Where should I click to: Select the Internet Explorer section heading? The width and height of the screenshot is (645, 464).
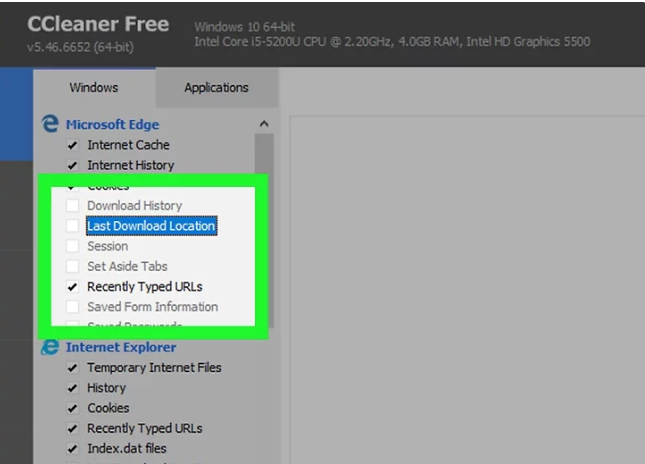pos(121,347)
